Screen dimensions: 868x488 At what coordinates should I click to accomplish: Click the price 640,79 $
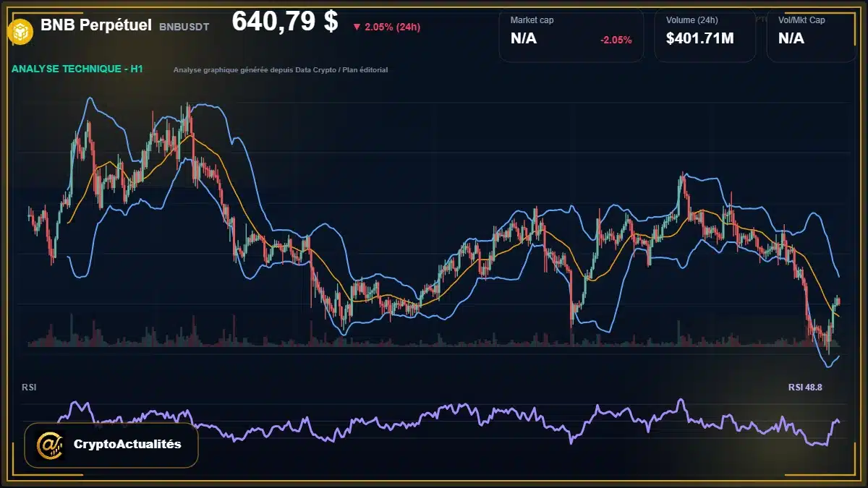pos(285,21)
